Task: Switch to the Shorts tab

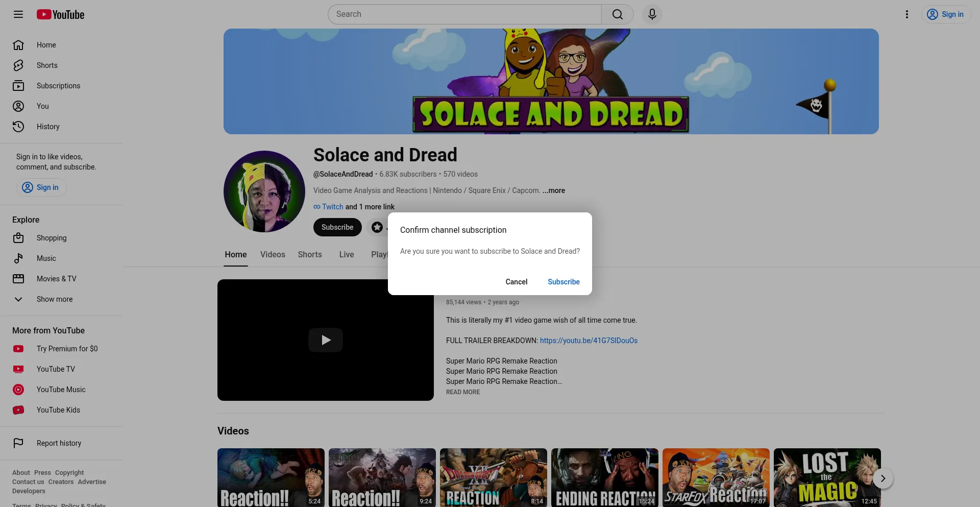Action: [x=310, y=255]
